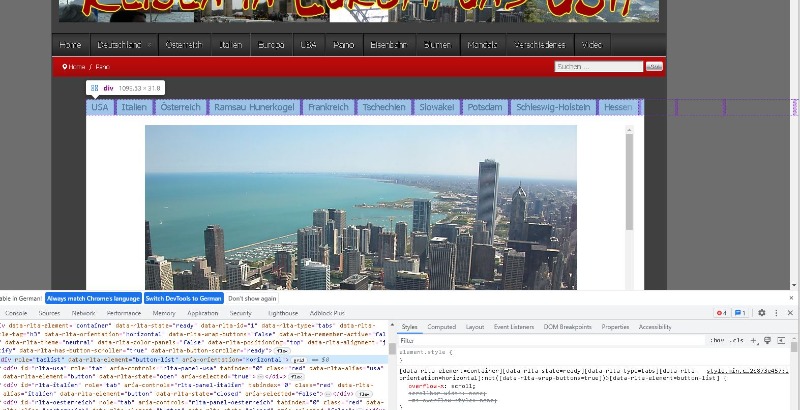Screen dimensions: 800x410
Task: Open DevTools three-dot customize menu
Action: coord(776,313)
